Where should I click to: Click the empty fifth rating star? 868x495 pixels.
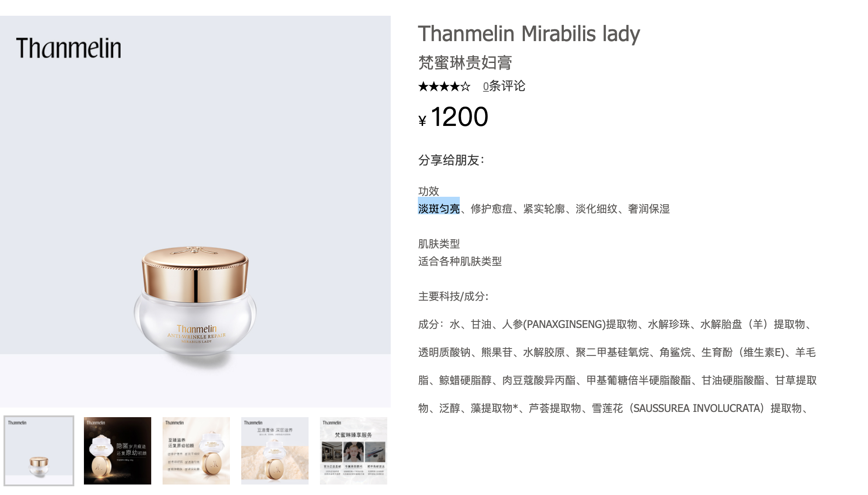tap(465, 87)
